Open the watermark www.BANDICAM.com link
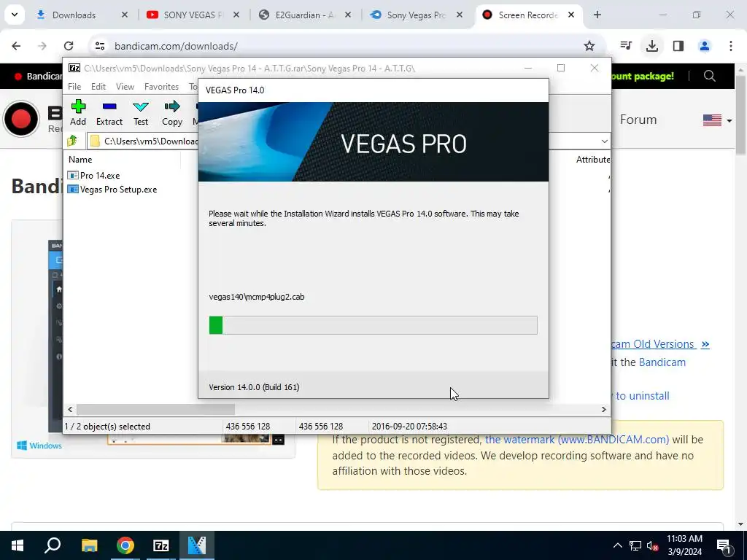This screenshot has height=560, width=747. point(577,440)
